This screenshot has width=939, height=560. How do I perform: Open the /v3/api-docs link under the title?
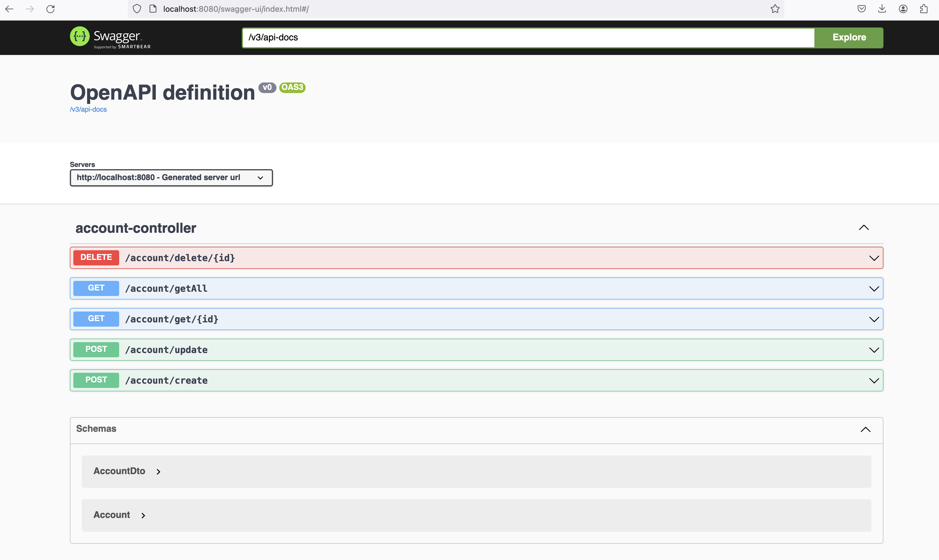pos(88,109)
